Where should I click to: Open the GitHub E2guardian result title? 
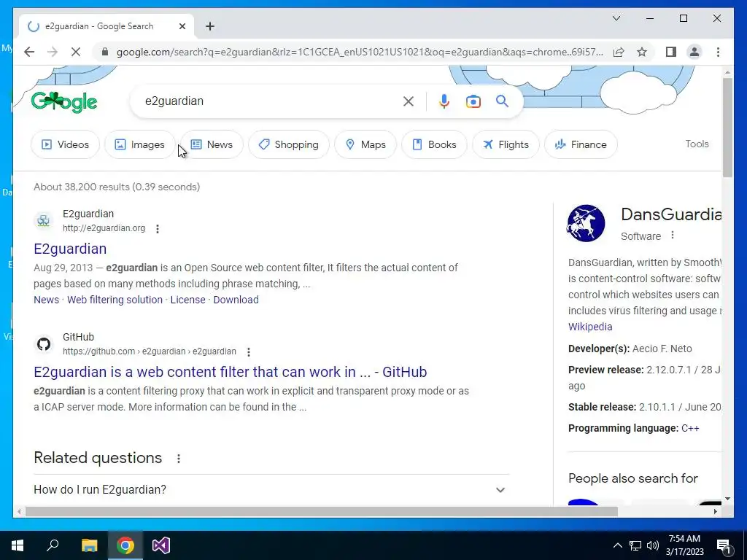(x=230, y=372)
